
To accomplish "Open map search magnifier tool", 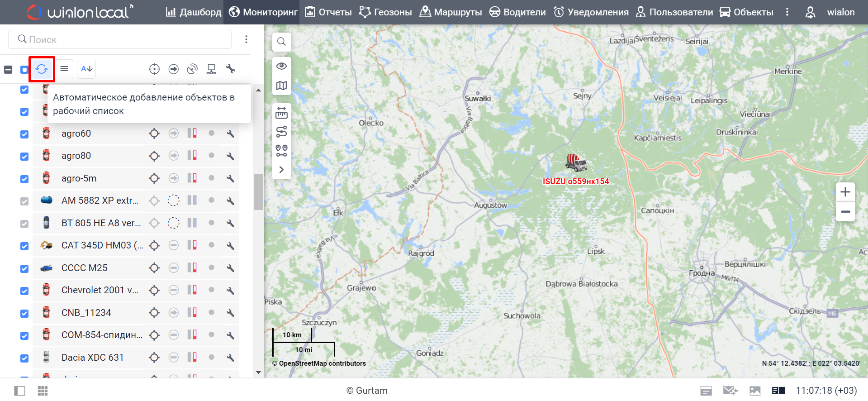I will [281, 42].
